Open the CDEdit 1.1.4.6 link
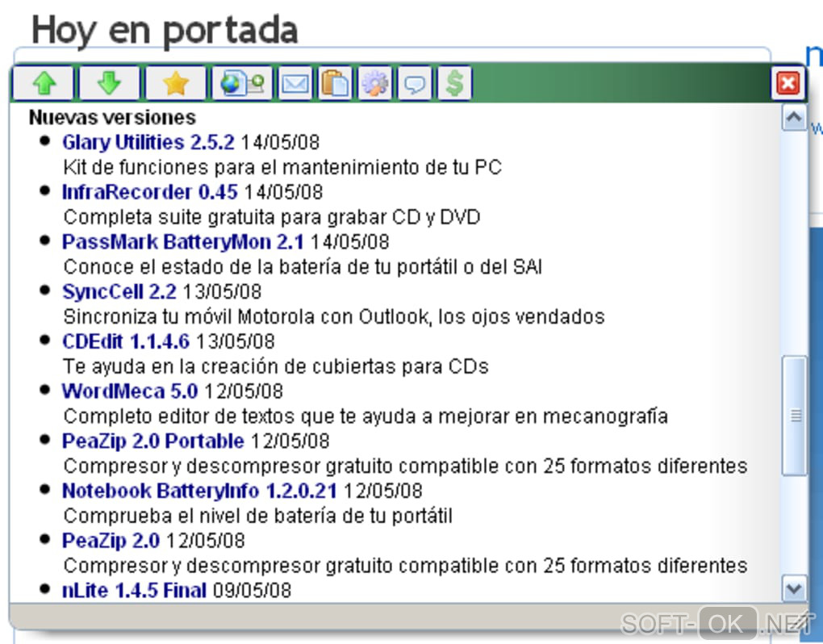Image resolution: width=823 pixels, height=644 pixels. click(125, 341)
